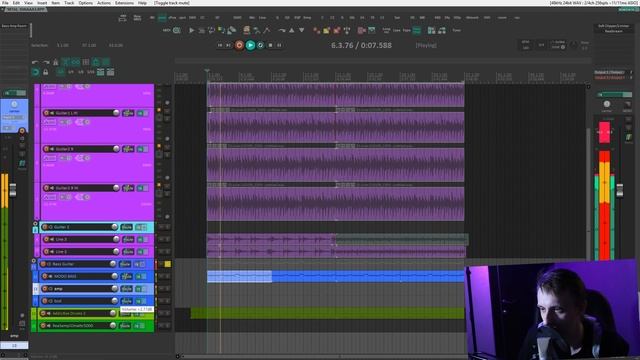Collapse the Bass Guitar folder track
Image resolution: width=640 pixels, height=360 pixels.
click(33, 261)
